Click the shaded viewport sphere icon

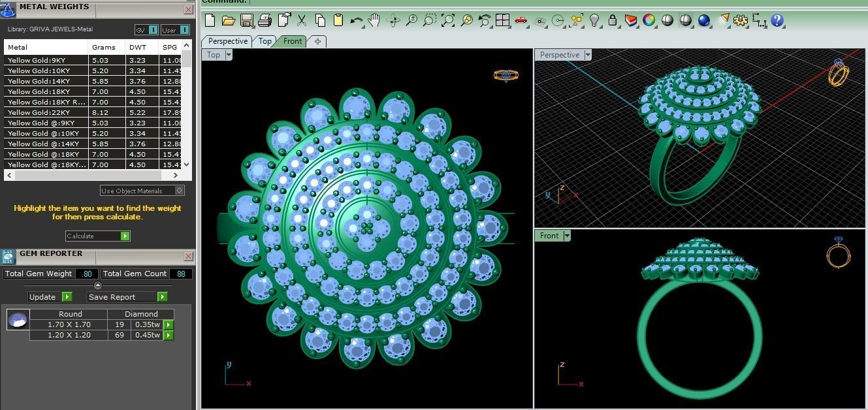667,20
